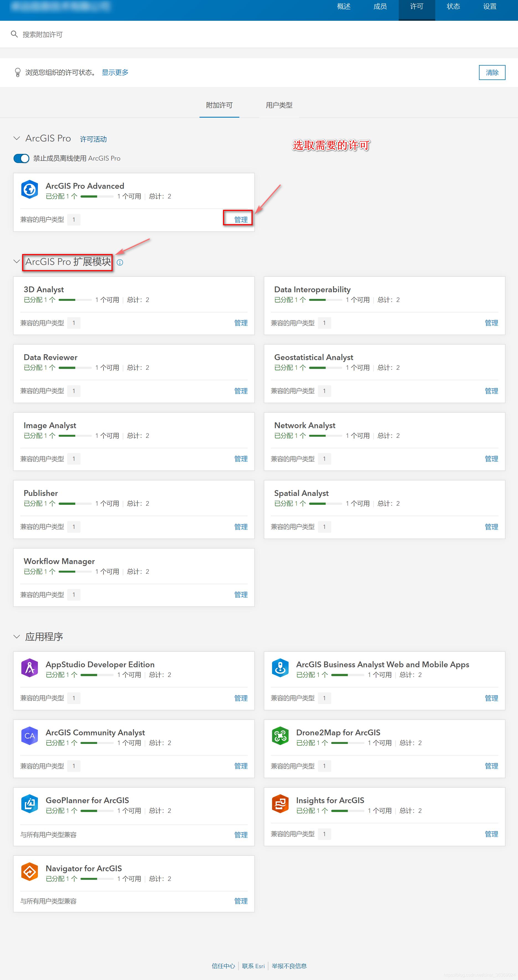518x980 pixels.
Task: Open the 显示更多 link
Action: pos(115,73)
